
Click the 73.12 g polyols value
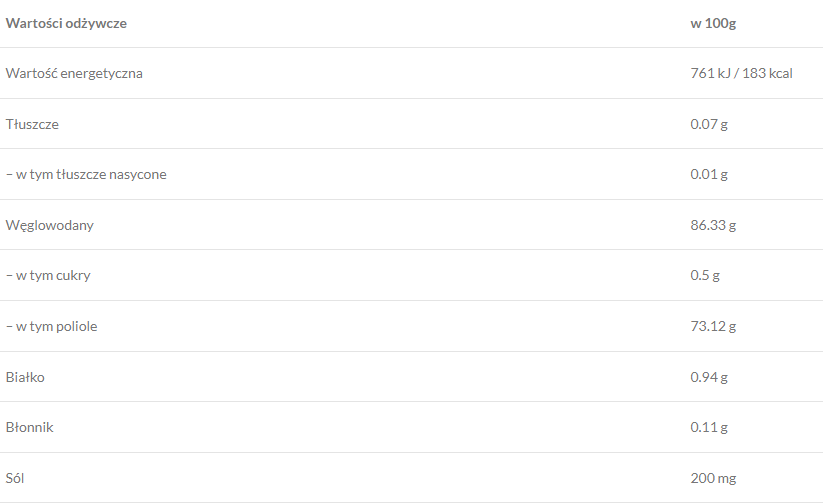click(x=713, y=326)
